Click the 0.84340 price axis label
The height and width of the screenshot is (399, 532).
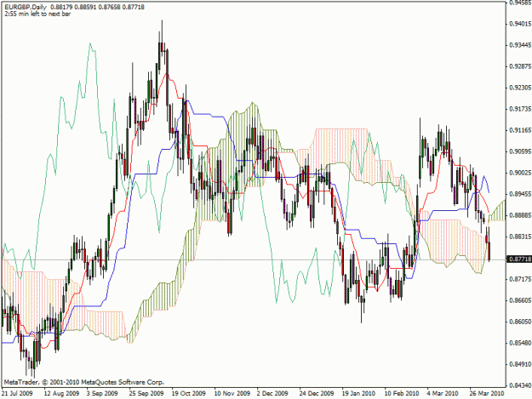(520, 385)
